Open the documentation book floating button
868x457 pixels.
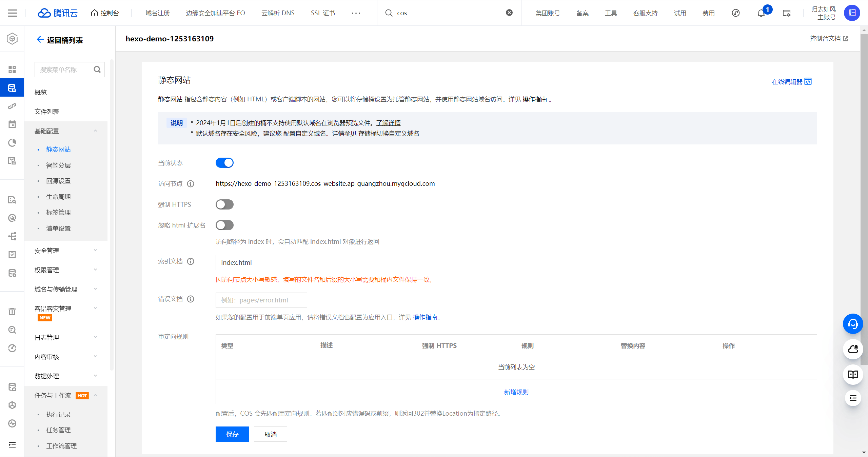[x=853, y=374]
